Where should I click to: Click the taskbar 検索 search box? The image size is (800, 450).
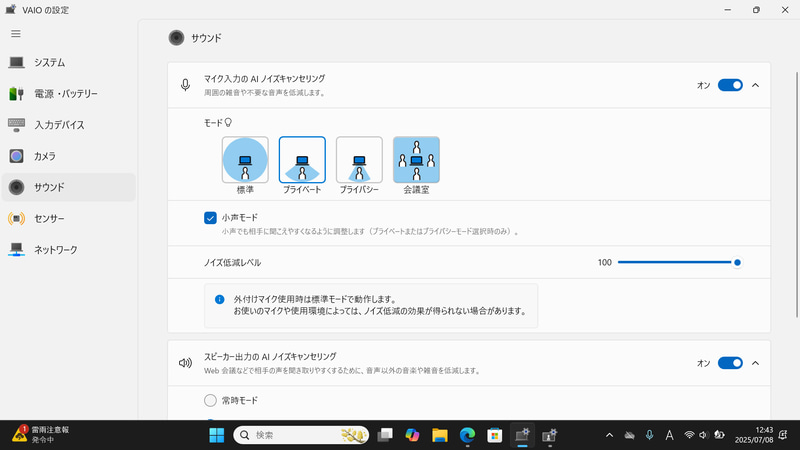301,435
